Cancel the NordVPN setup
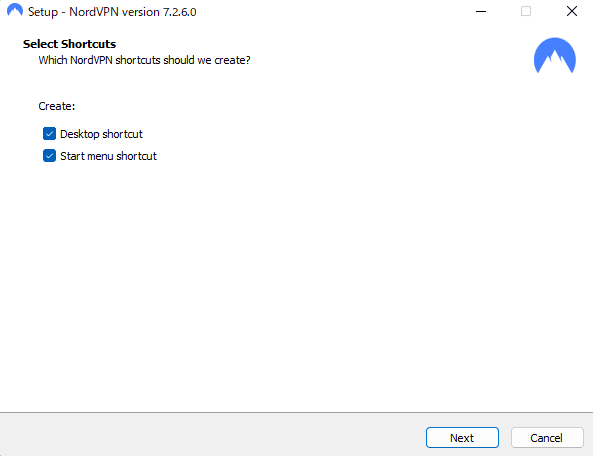This screenshot has width=593, height=456. pyautogui.click(x=547, y=437)
